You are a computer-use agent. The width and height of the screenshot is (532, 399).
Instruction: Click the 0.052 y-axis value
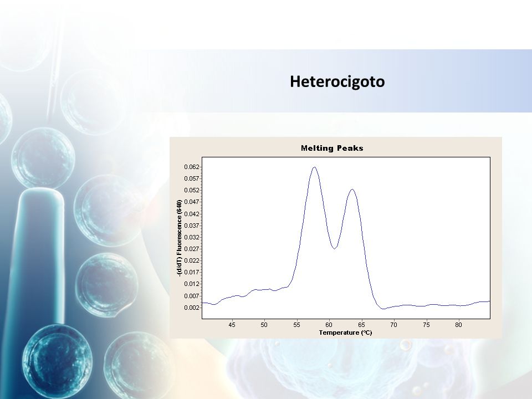pos(191,190)
